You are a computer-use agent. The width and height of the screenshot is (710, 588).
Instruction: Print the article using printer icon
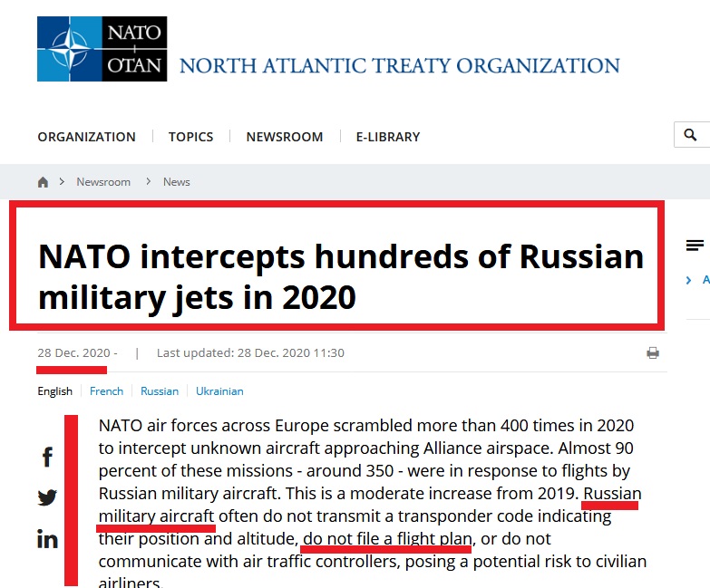(x=652, y=353)
